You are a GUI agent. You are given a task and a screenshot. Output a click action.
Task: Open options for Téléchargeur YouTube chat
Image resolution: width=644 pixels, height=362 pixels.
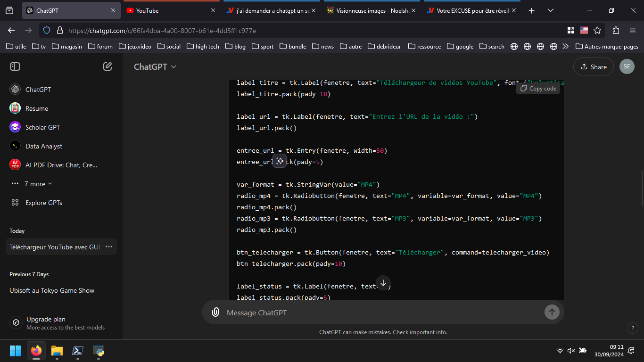click(109, 247)
